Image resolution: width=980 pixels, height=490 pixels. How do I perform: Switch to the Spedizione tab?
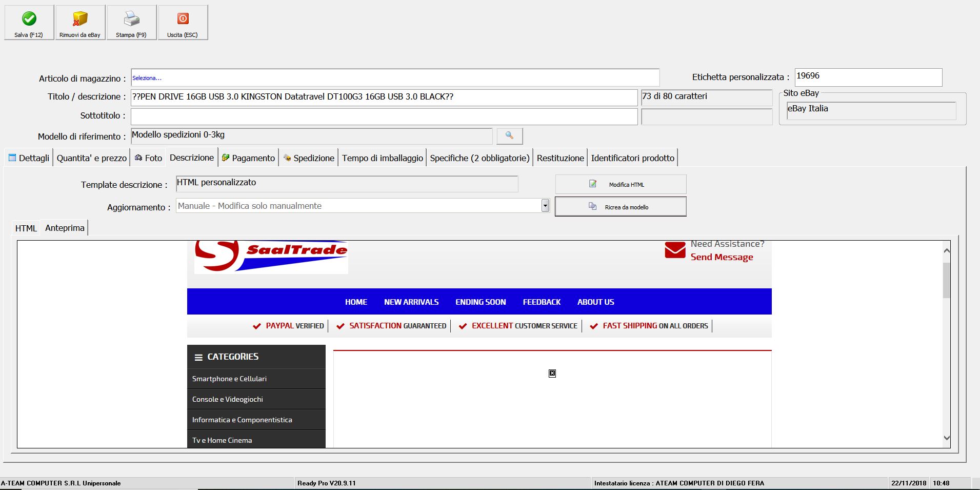[309, 158]
